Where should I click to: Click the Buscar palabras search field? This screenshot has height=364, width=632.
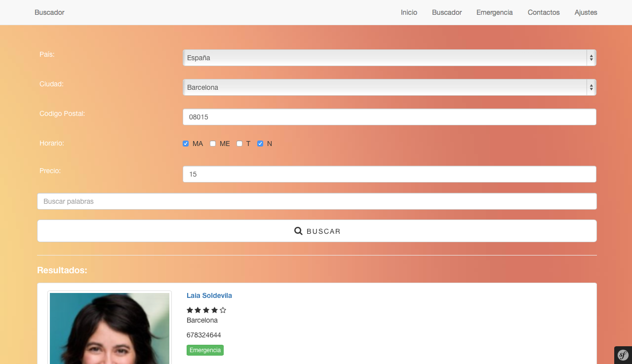tap(317, 201)
